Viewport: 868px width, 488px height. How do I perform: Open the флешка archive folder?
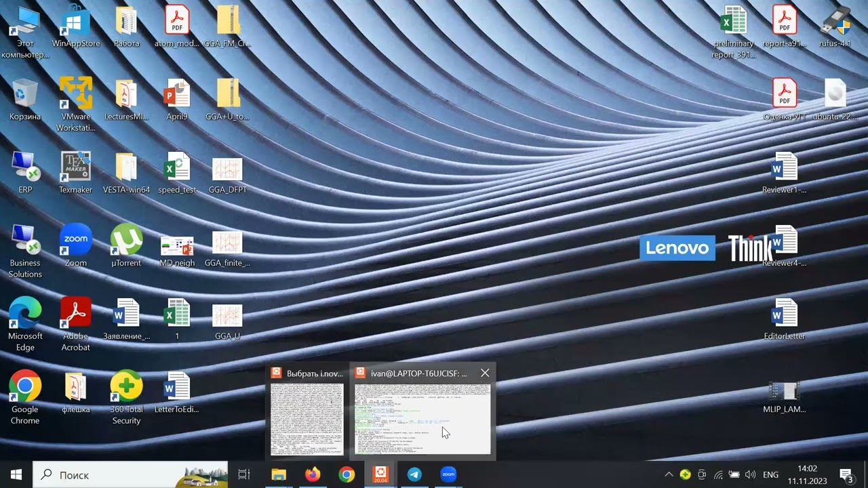coord(76,393)
